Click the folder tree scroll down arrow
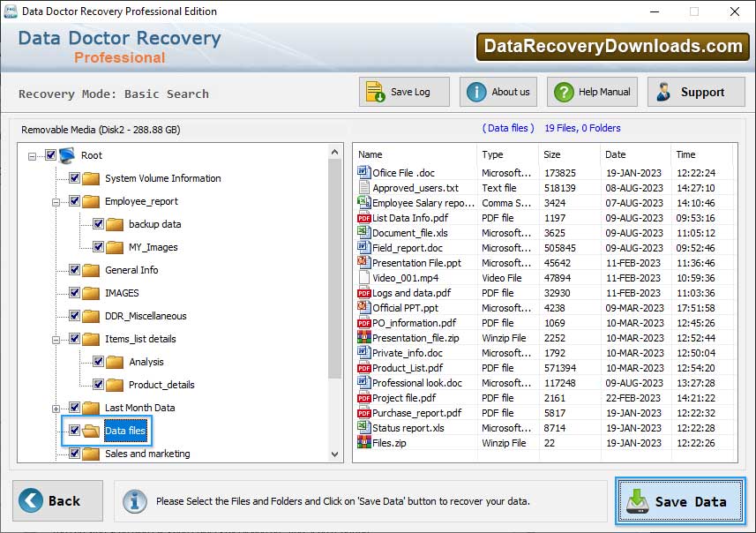The image size is (756, 533). (335, 454)
